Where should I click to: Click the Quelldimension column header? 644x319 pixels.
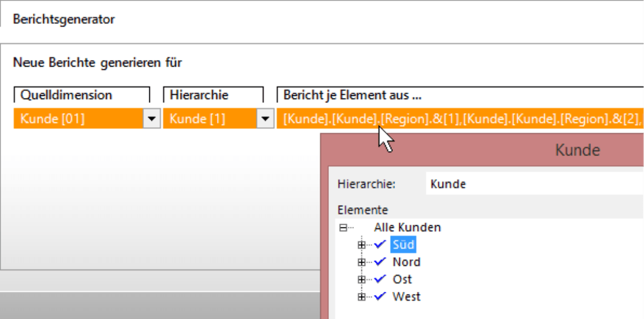pos(82,95)
